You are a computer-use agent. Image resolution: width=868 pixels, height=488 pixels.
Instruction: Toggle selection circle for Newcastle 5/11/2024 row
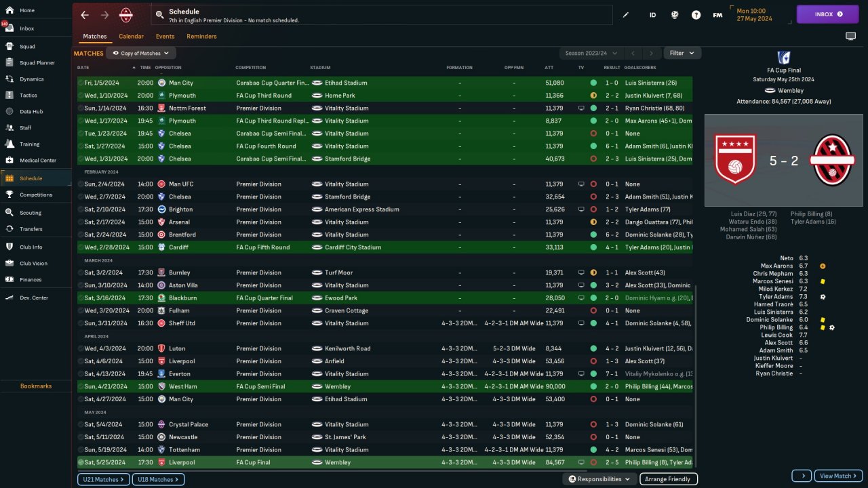coord(81,437)
